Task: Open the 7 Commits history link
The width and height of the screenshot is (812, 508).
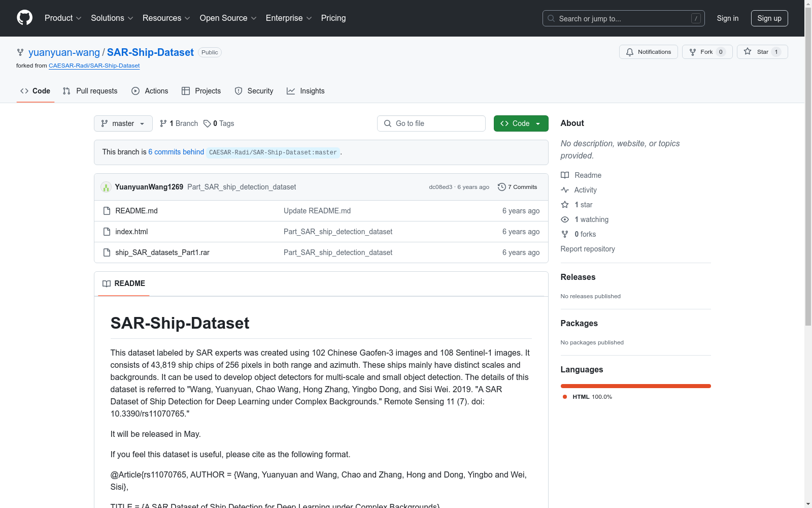Action: pos(518,187)
